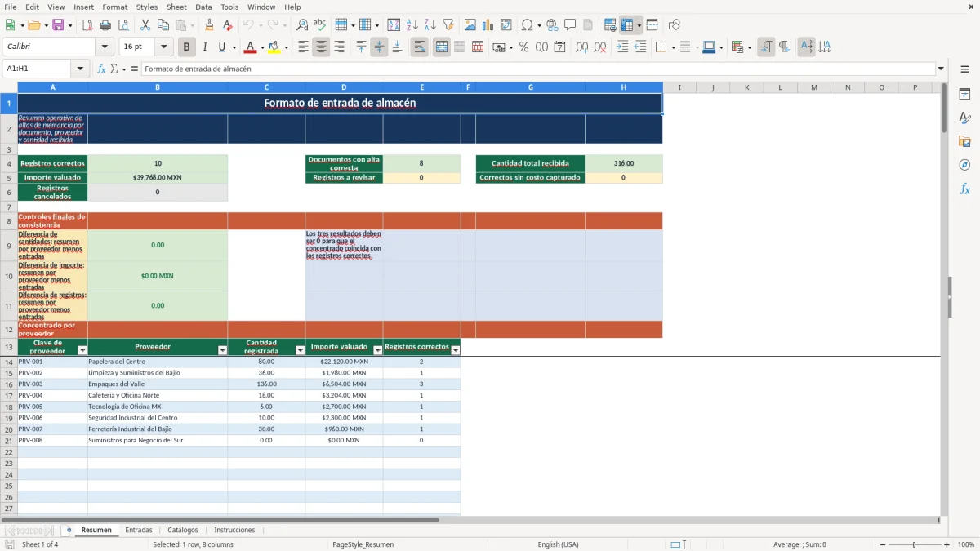Click the Print icon
The height and width of the screenshot is (551, 980).
click(105, 25)
